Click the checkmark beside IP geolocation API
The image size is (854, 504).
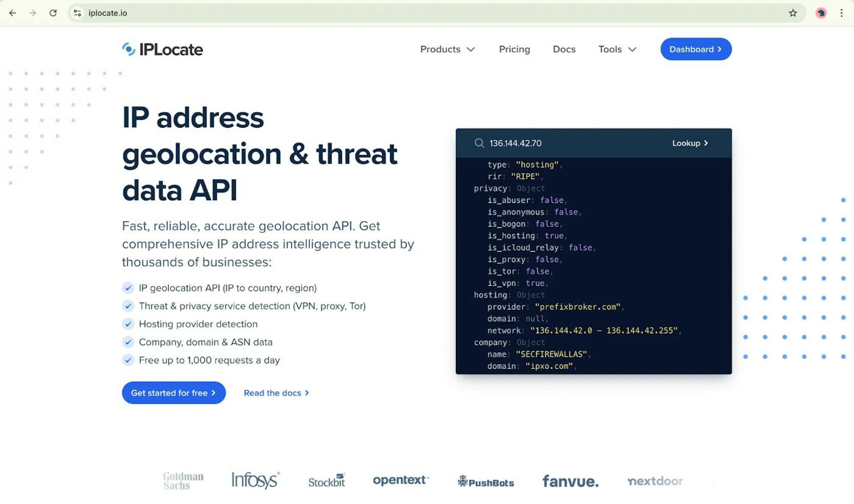[x=128, y=288]
